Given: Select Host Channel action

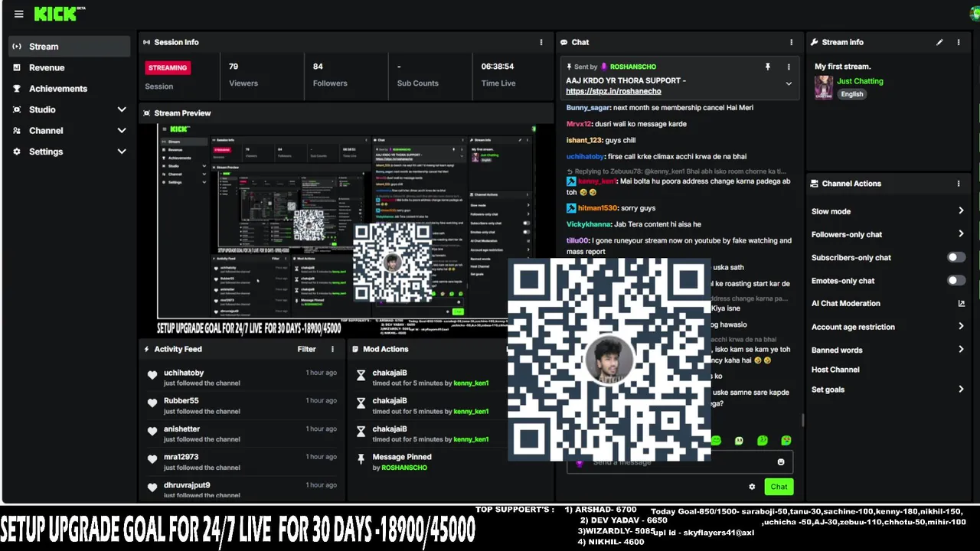Looking at the screenshot, I should coord(835,370).
